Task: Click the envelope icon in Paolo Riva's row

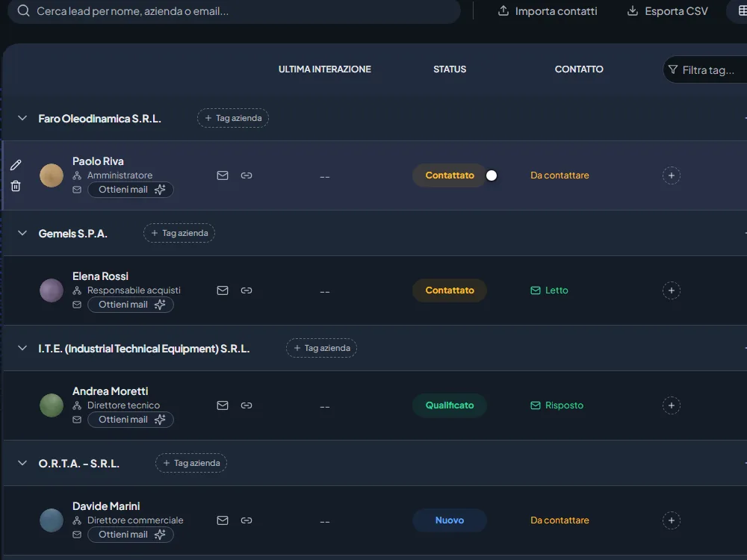Action: (223, 175)
